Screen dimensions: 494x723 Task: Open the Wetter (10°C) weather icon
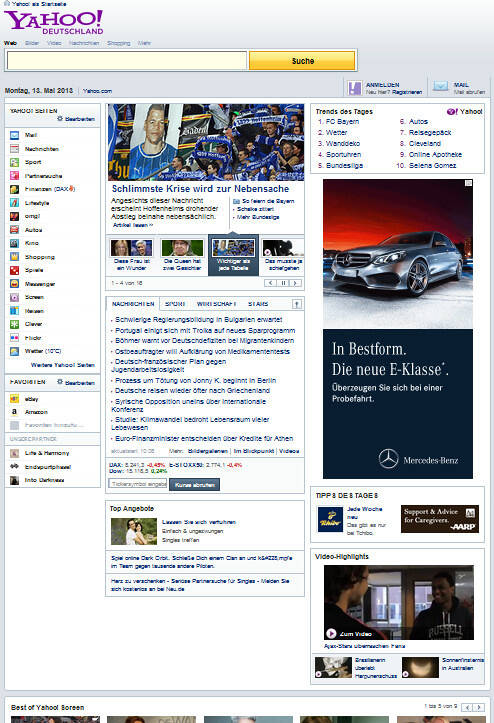pyautogui.click(x=14, y=351)
